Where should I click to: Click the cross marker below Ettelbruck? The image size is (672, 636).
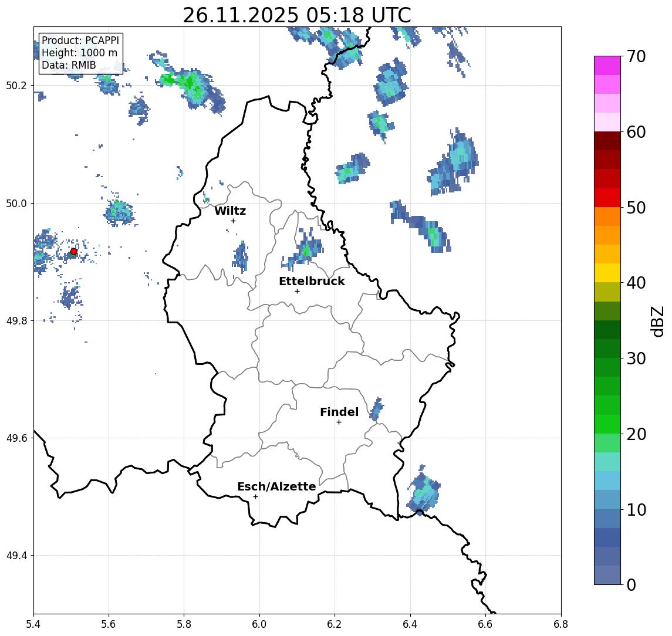(297, 292)
